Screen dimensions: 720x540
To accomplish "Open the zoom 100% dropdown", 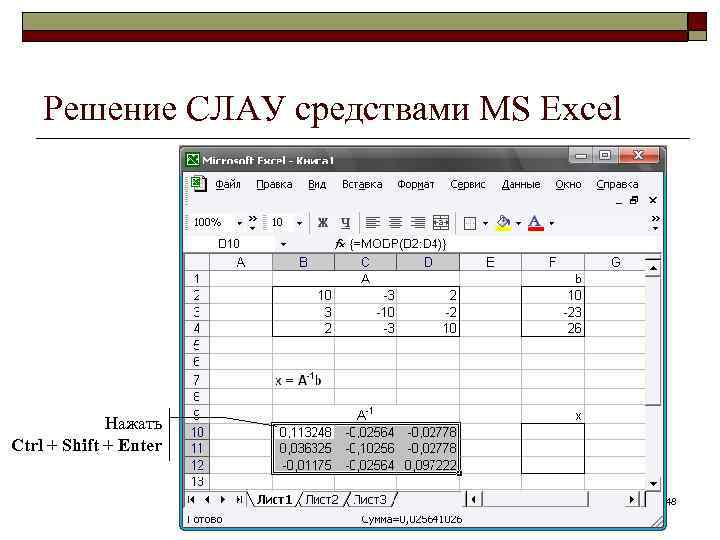I will [239, 223].
